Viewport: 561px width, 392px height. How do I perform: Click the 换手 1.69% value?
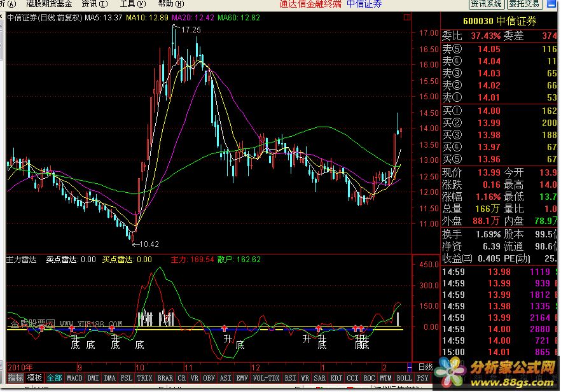pos(488,234)
